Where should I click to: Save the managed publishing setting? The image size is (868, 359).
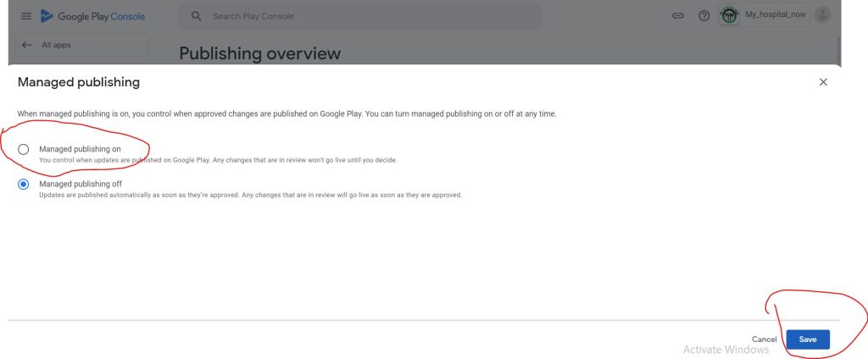click(x=807, y=340)
